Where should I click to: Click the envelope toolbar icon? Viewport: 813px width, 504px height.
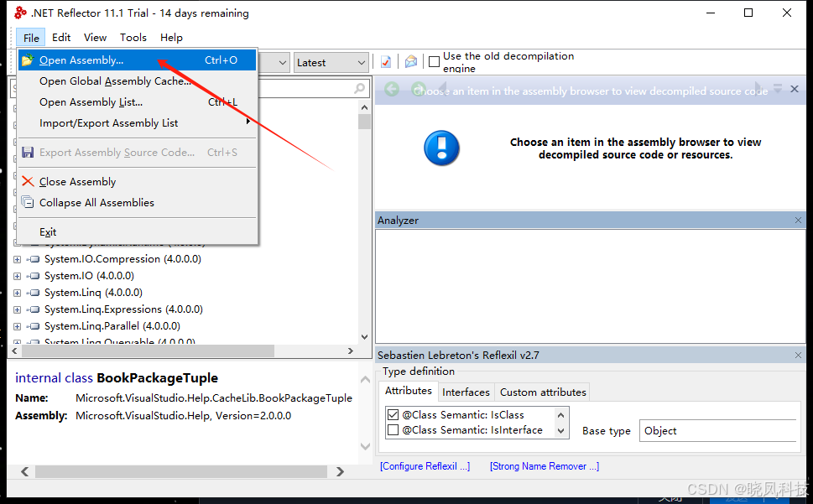(410, 62)
